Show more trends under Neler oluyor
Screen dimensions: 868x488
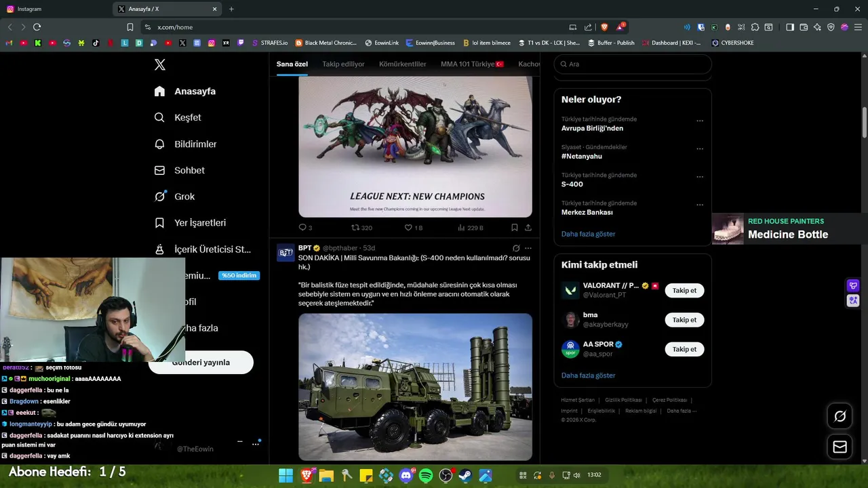pos(588,234)
